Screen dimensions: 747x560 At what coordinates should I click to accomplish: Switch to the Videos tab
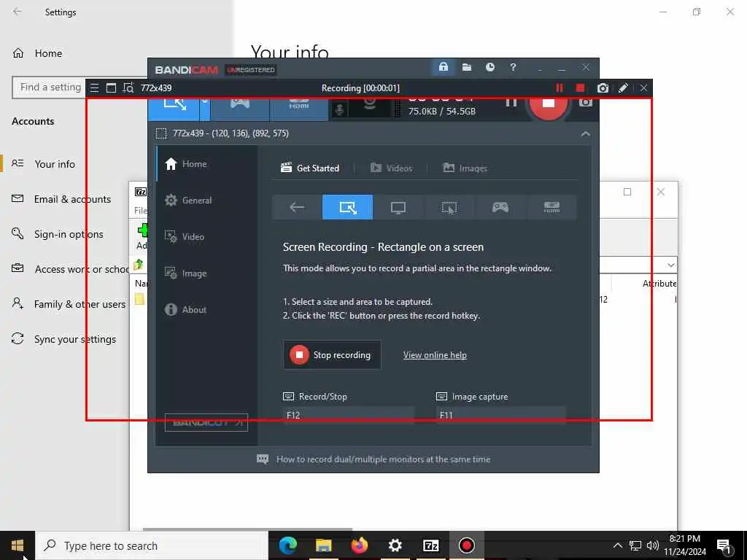coord(391,168)
